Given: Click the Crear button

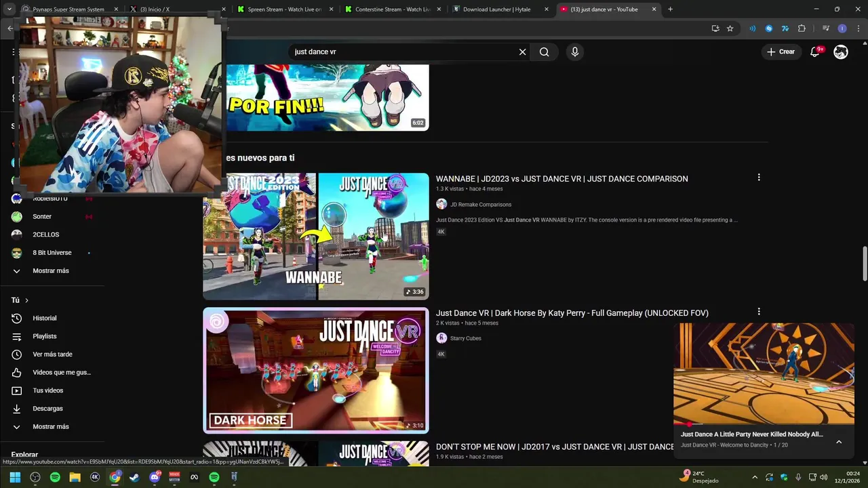Looking at the screenshot, I should (x=781, y=52).
